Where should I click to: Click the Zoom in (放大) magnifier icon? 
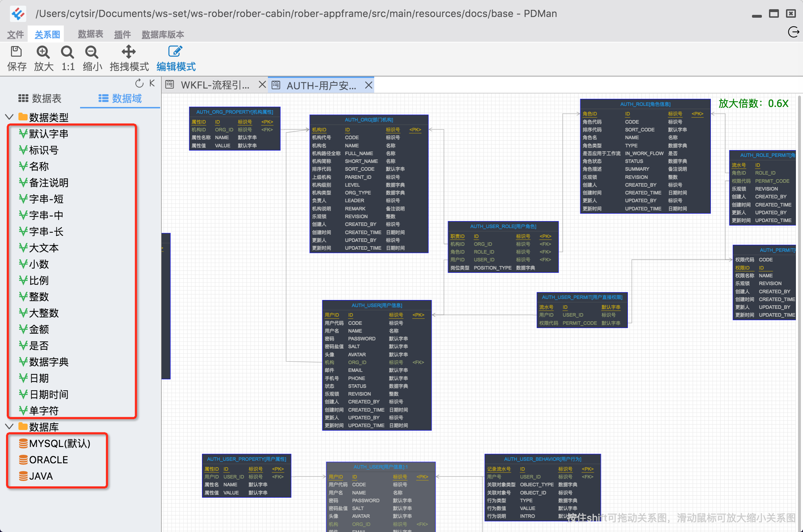click(43, 52)
